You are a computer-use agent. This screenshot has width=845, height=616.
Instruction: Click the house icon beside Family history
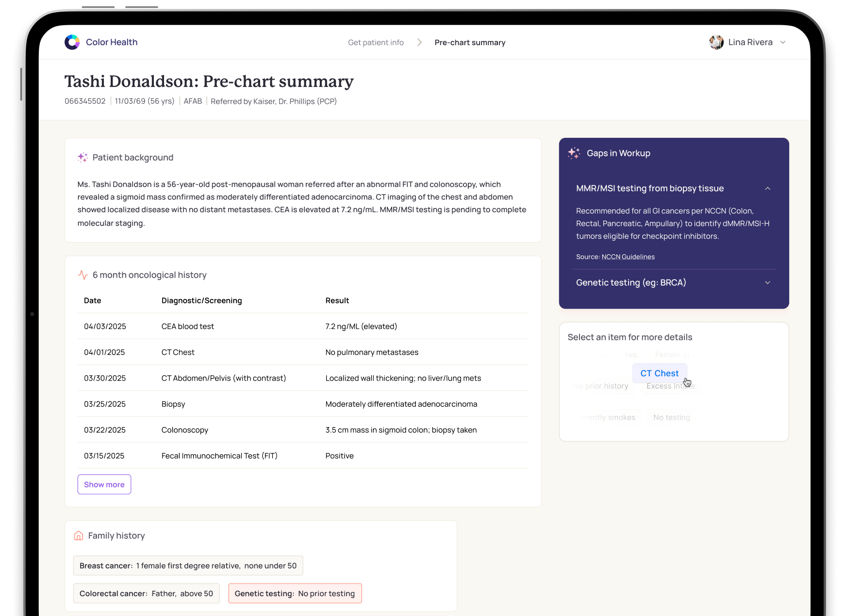(x=79, y=535)
